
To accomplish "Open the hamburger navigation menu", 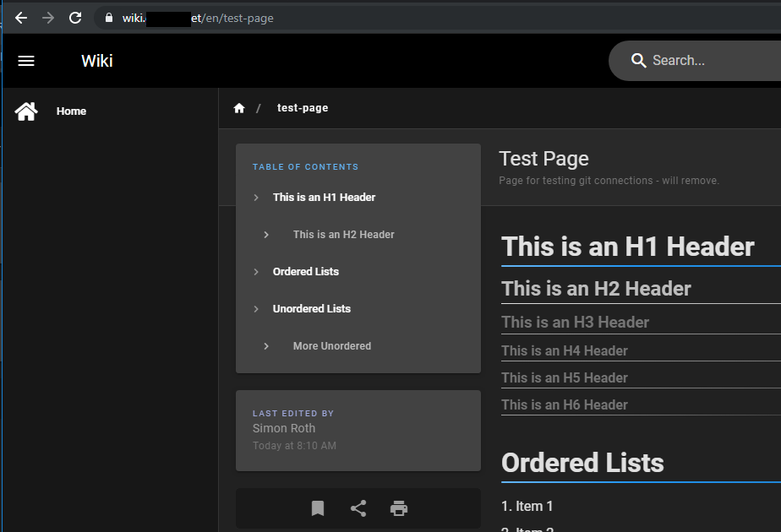I will click(26, 60).
